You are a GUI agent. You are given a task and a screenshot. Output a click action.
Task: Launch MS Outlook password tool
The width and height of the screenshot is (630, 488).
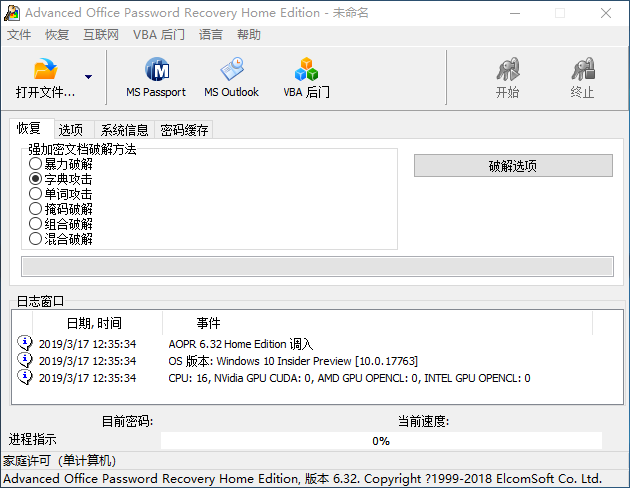[231, 77]
